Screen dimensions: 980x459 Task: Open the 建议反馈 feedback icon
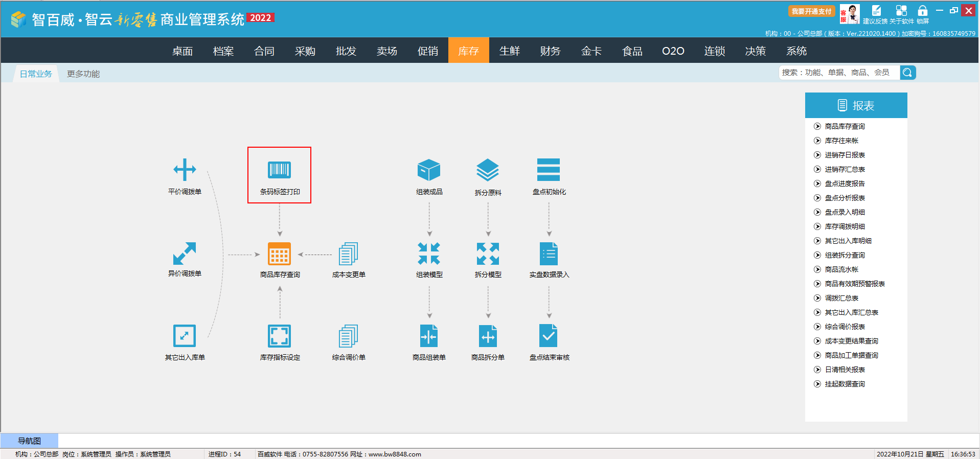coord(876,11)
